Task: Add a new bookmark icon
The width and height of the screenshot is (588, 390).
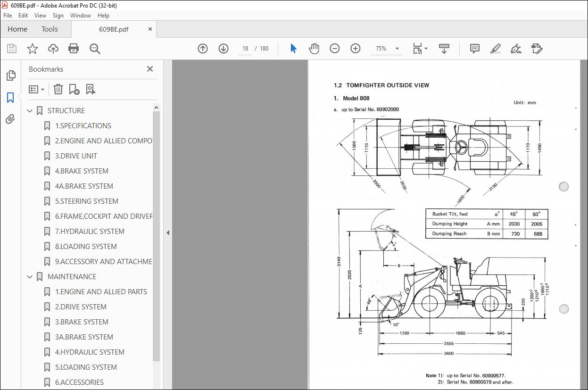Action: tap(74, 89)
